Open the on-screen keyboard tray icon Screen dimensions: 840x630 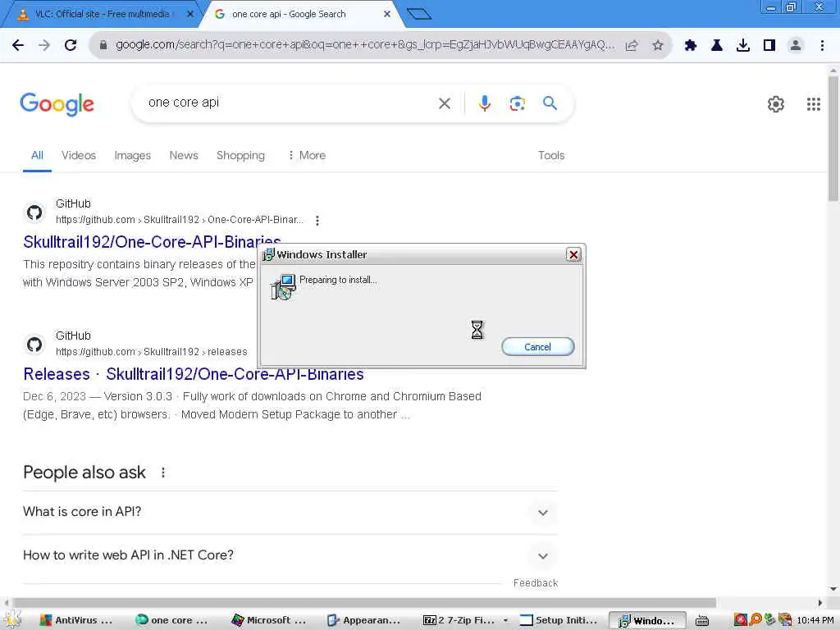[x=702, y=620]
